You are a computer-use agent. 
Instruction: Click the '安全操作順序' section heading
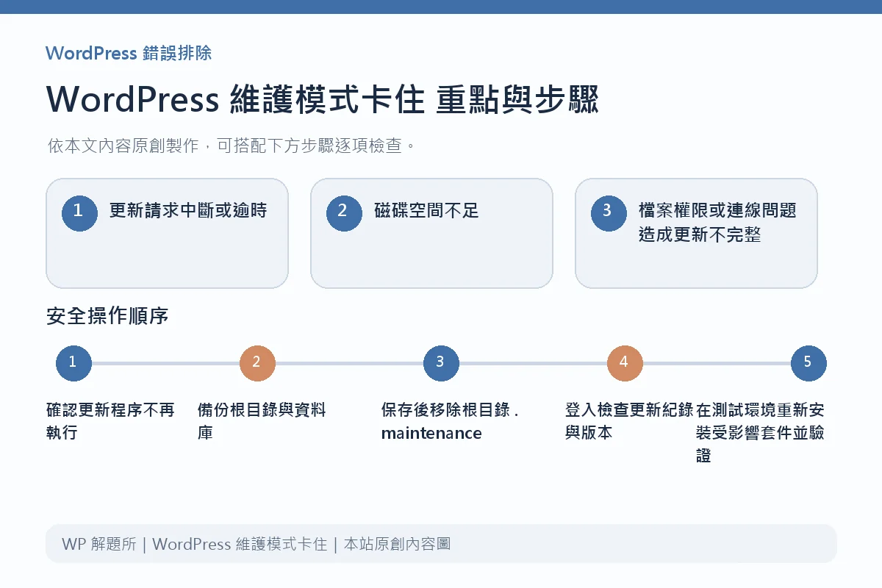pos(107,317)
